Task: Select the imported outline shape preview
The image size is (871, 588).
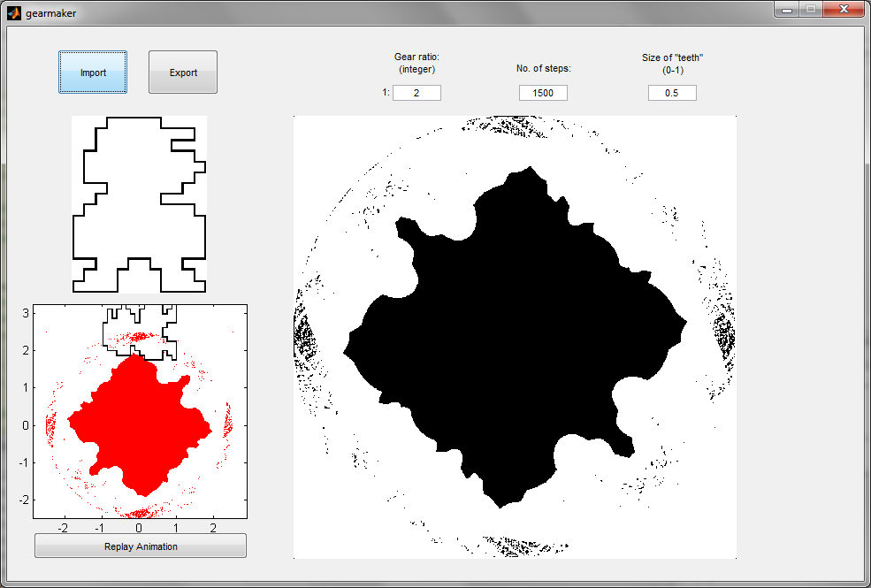Action: tap(140, 204)
